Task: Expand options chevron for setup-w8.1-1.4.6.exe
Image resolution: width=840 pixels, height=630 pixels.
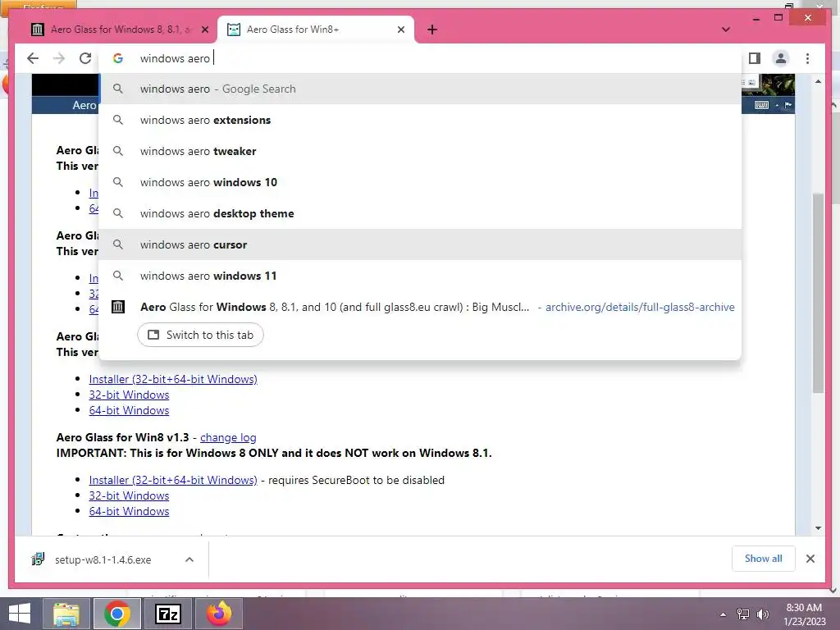Action: coord(189,559)
